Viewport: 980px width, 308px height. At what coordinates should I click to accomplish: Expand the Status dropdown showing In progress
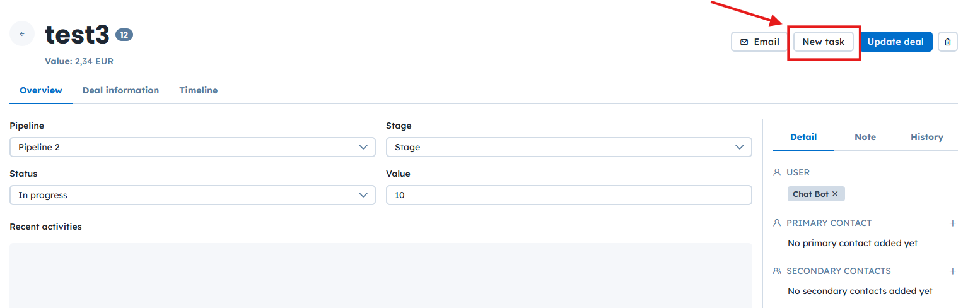point(192,195)
